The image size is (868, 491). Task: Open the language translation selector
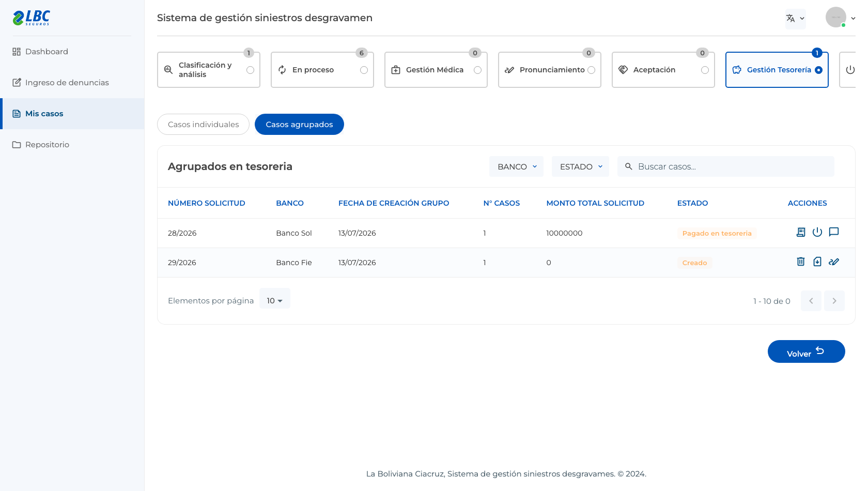(795, 19)
